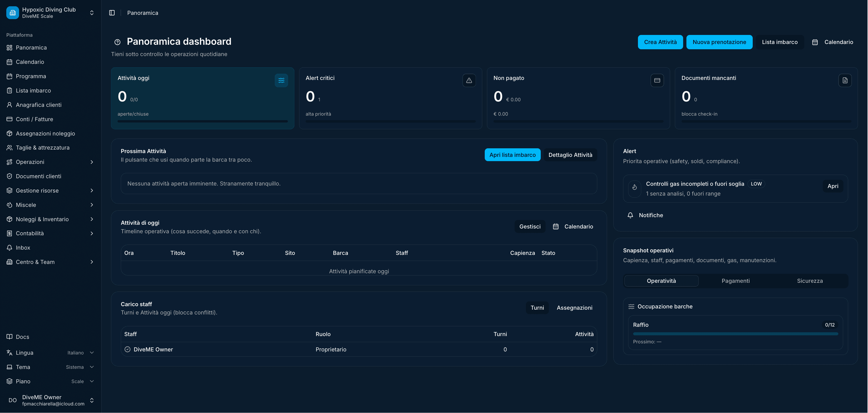Screen dimensions: 868x413
Task: Switch to the Pagamenti snapshot tab
Action: click(x=736, y=281)
